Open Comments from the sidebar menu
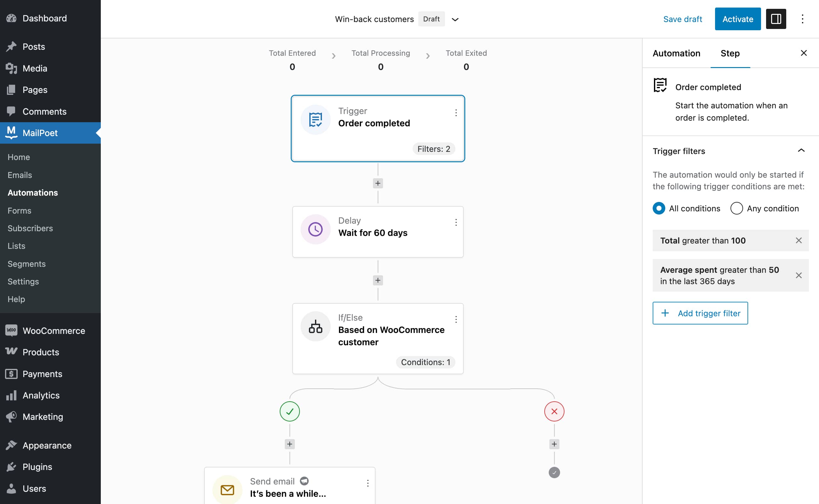This screenshot has width=819, height=504. pos(45,111)
